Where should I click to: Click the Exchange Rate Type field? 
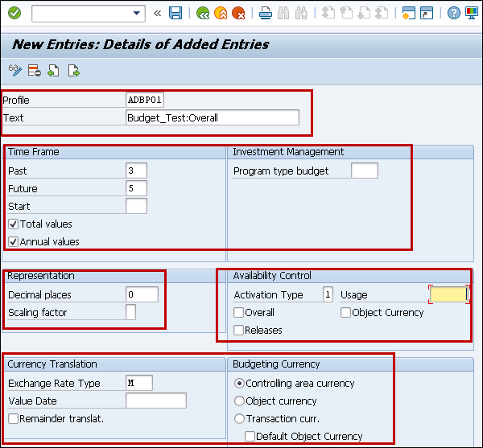click(139, 383)
